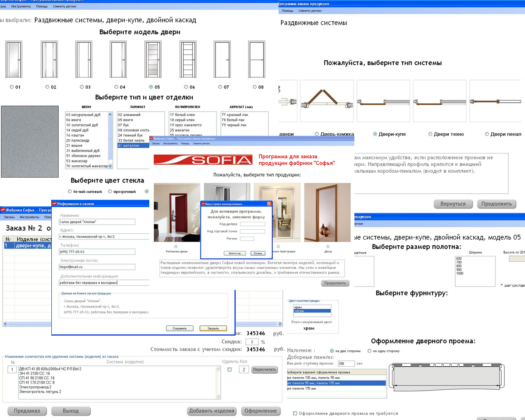Pick the Двери техно radio option

point(430,134)
